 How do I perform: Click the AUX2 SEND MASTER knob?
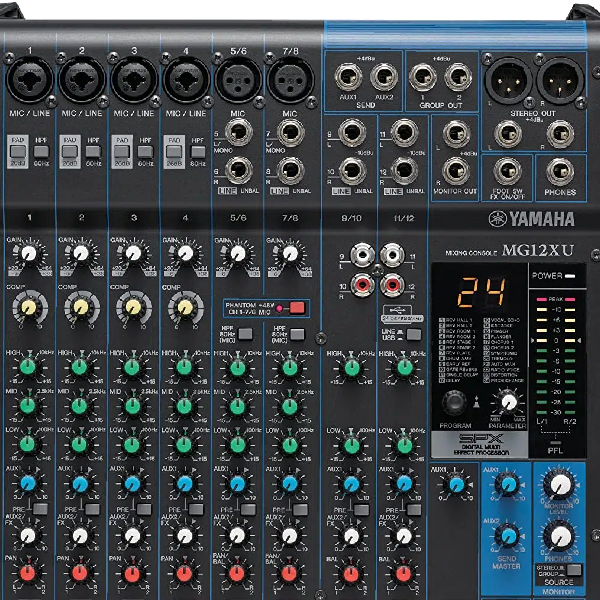(x=509, y=536)
